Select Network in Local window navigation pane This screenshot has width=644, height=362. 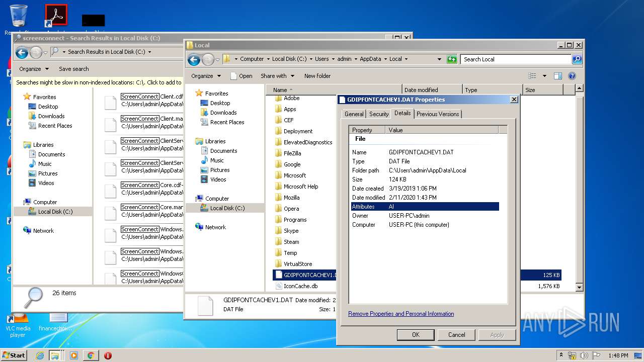click(215, 227)
